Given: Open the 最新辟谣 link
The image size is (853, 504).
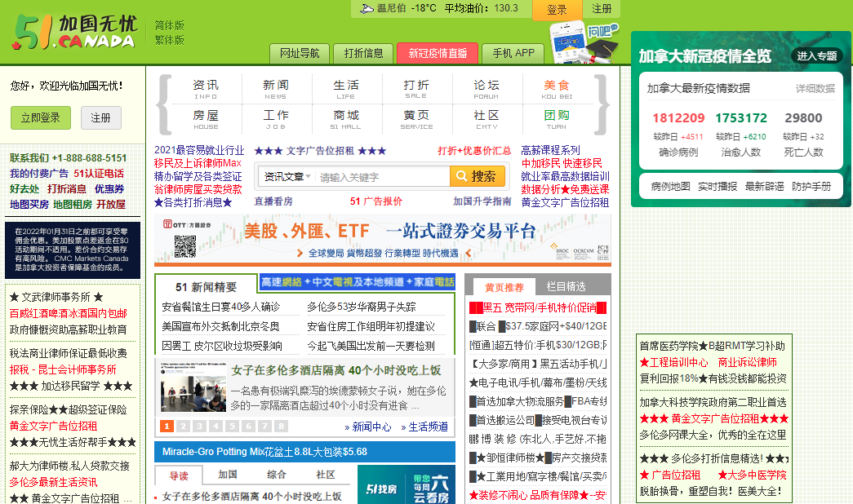Looking at the screenshot, I should click(x=764, y=187).
